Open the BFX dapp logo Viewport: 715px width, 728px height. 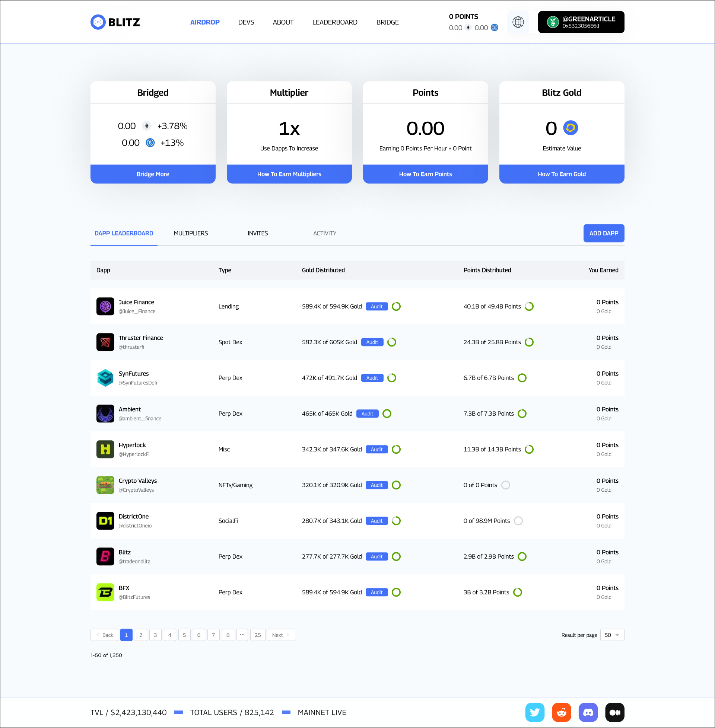click(105, 592)
